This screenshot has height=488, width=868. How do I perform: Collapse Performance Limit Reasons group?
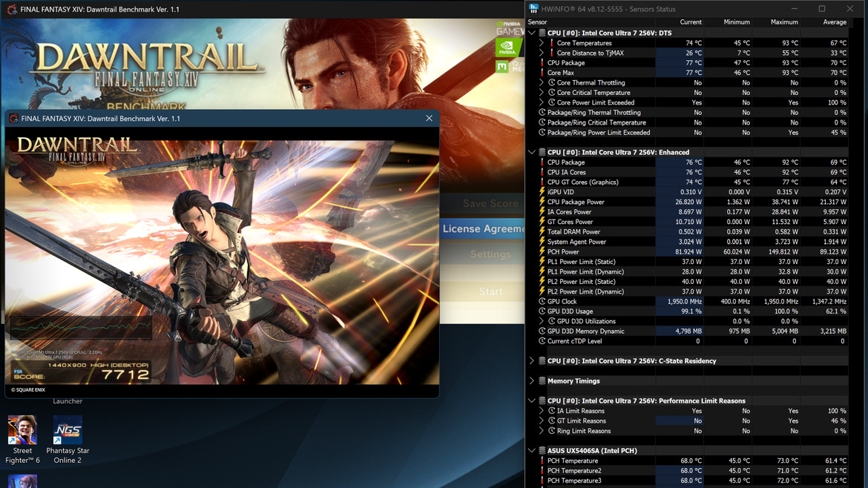(x=532, y=401)
